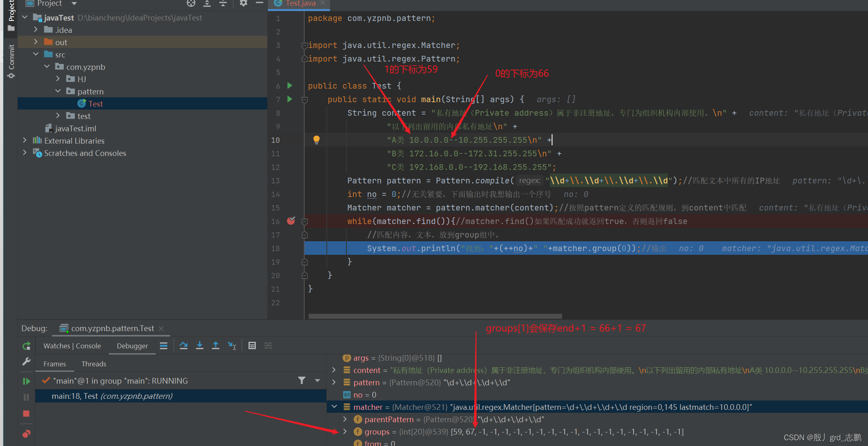Open Evaluate Expression calculator icon

252,345
